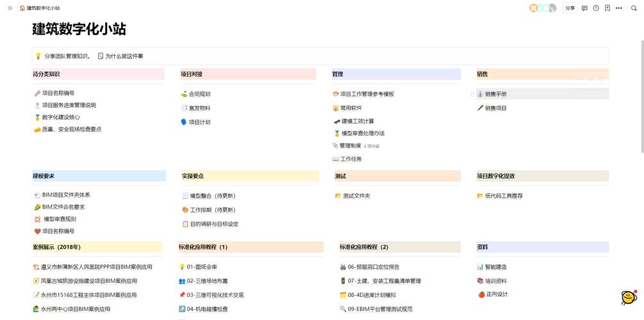Click the gray collaborator avatar

[x=552, y=8]
